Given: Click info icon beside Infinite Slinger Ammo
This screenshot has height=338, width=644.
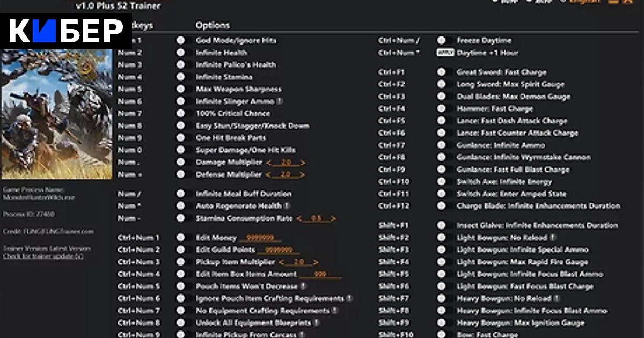Looking at the screenshot, I should click(280, 101).
